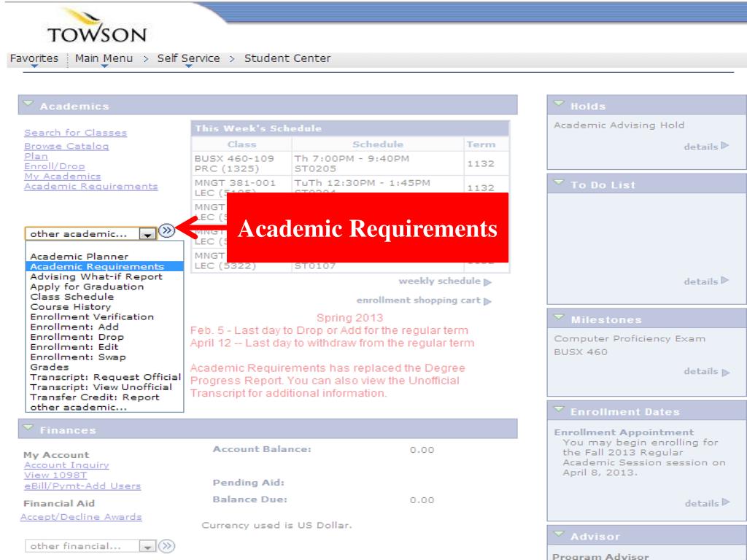Open eBill/Pymt-Add Users link
The image size is (747, 560).
tap(82, 486)
